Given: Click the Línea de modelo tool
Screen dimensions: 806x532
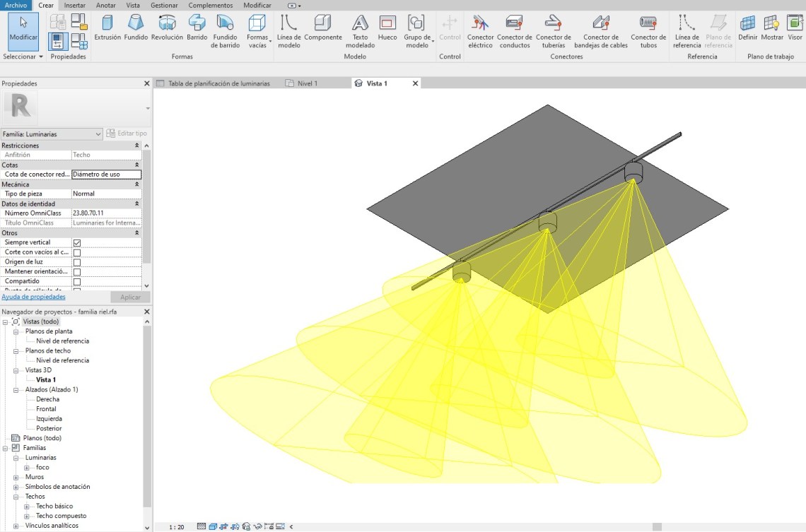Looking at the screenshot, I should (288, 32).
